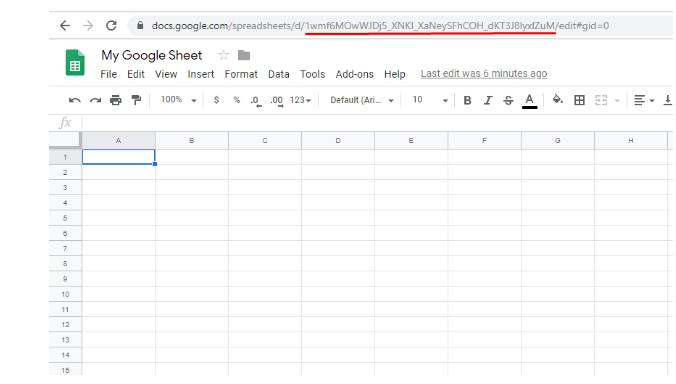The height and width of the screenshot is (384, 676).
Task: Open the Help menu
Action: [394, 75]
